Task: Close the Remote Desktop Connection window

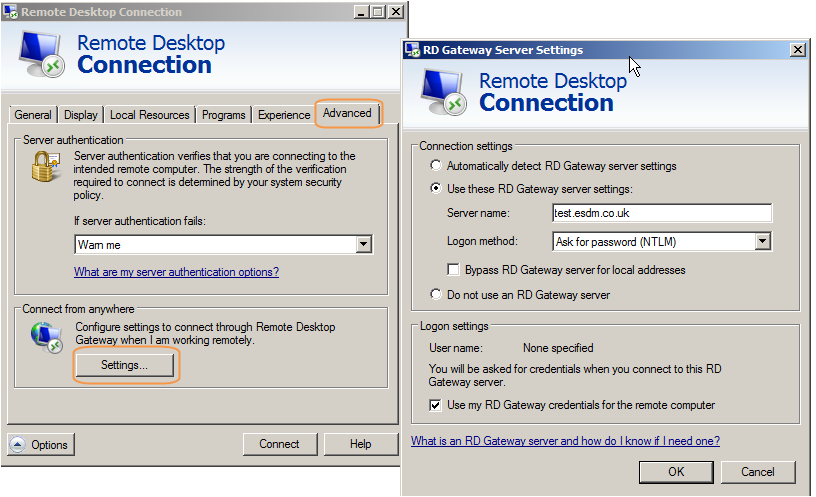Action: point(396,11)
